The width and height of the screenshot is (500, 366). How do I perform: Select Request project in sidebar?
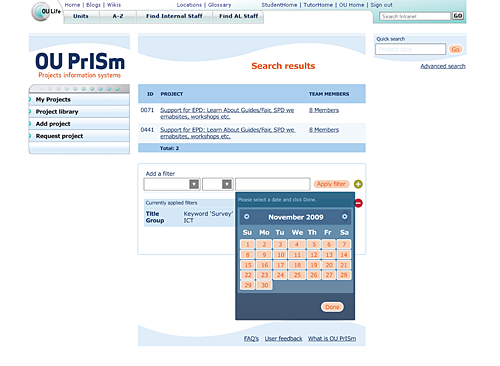coord(79,136)
